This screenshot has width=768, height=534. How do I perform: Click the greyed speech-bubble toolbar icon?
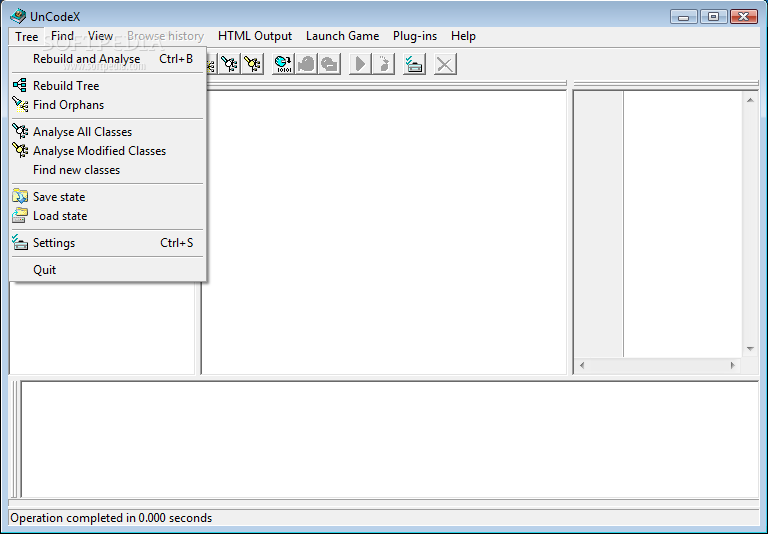click(x=330, y=64)
